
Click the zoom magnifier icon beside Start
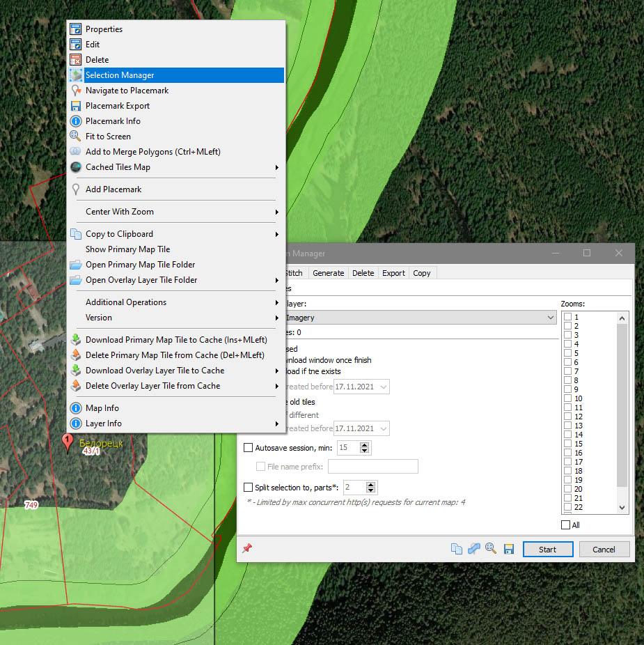pyautogui.click(x=491, y=549)
